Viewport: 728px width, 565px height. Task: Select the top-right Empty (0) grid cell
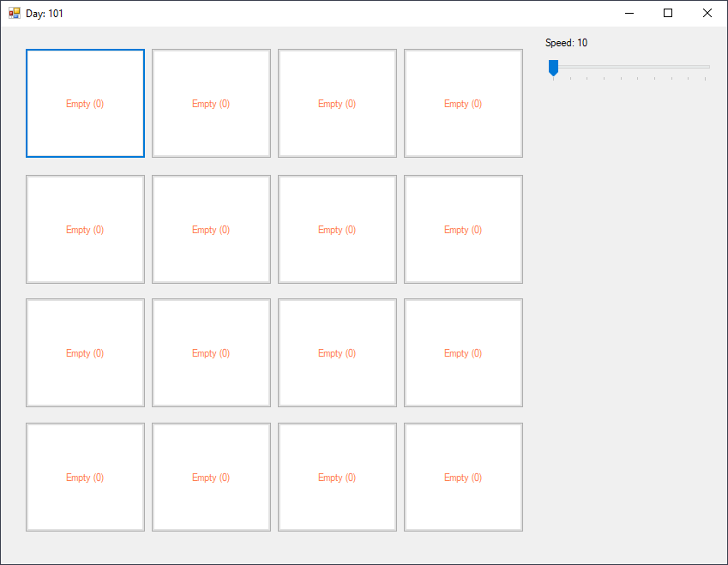[463, 103]
